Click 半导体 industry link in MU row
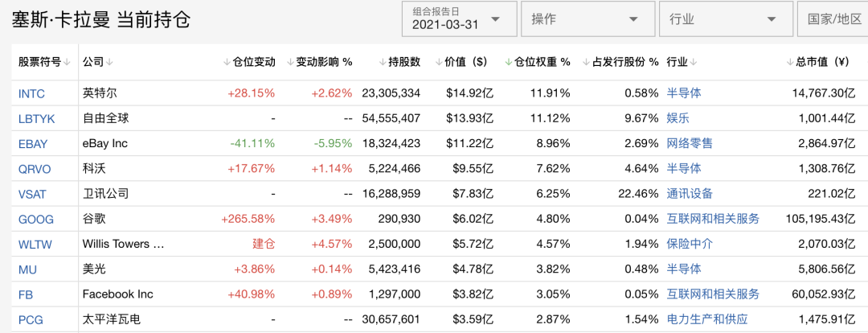 click(684, 269)
